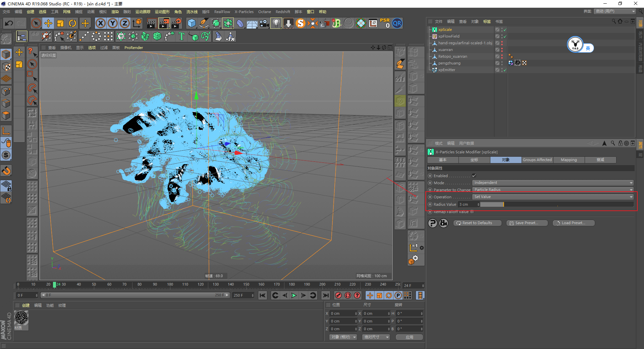The width and height of the screenshot is (644, 349).
Task: Uncheck the Enabled checkbox
Action: tap(474, 176)
